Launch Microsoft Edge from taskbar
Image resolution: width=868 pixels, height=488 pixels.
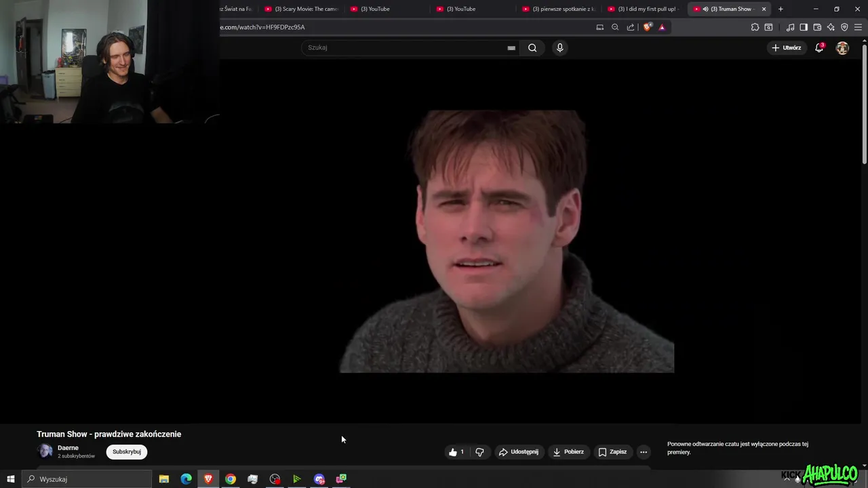186,479
